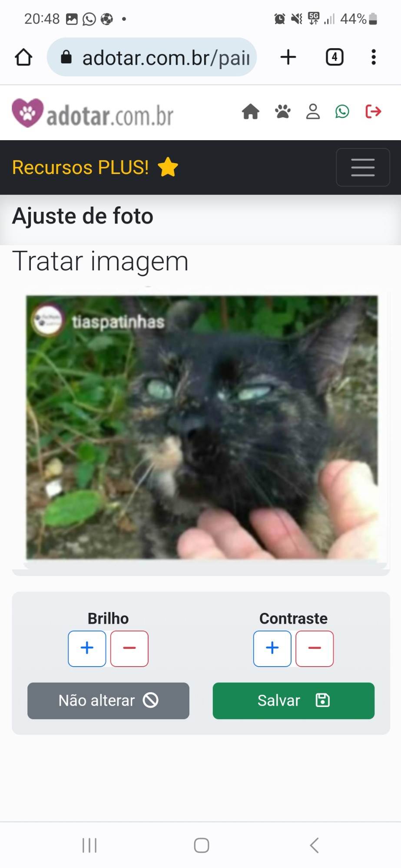
Task: Open Recursos PLUS! link
Action: pyautogui.click(x=95, y=168)
